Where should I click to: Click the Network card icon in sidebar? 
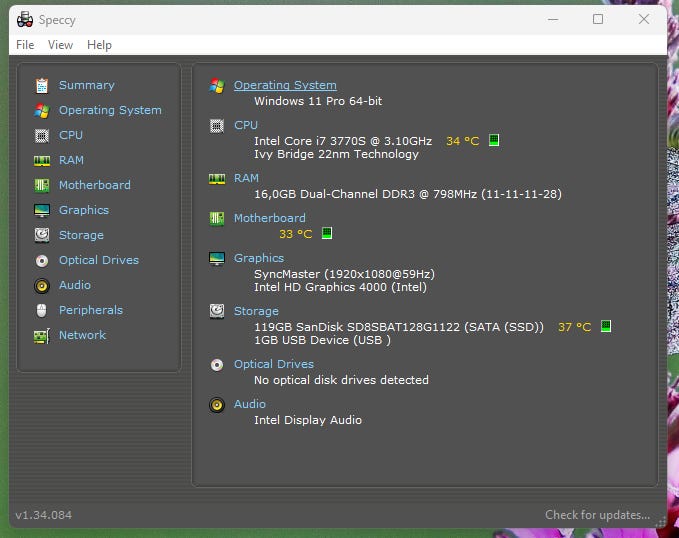(42, 336)
